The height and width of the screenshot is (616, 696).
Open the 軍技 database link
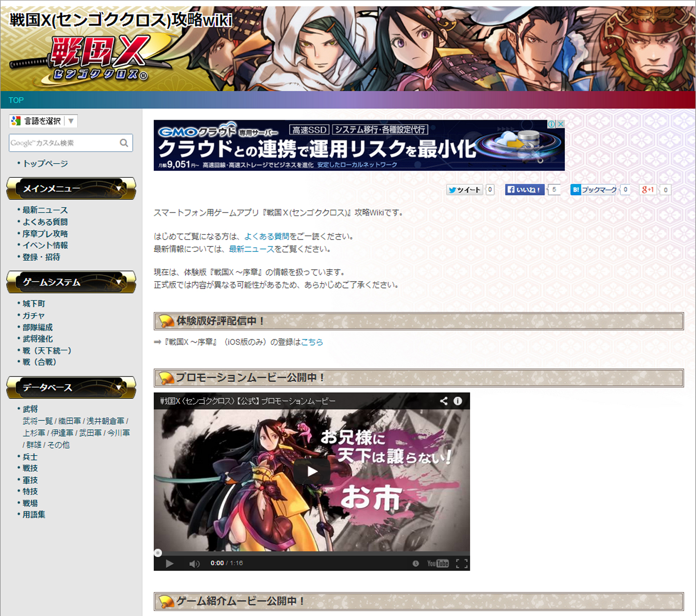30,480
